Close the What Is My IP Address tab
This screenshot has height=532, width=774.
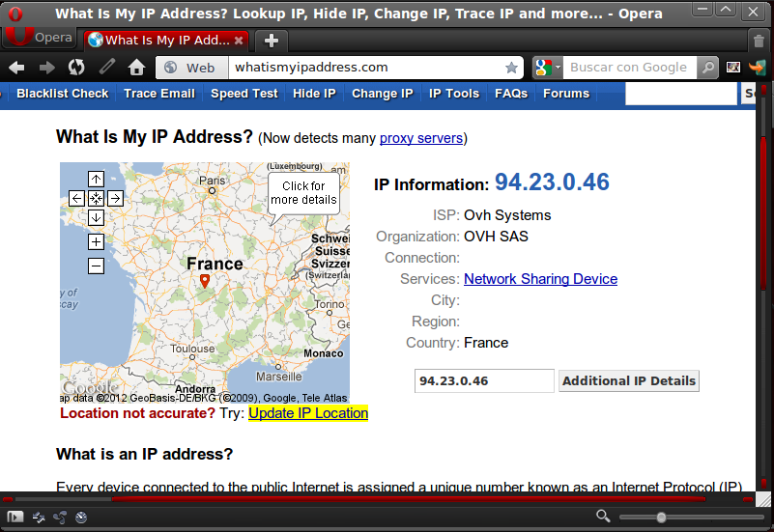click(x=239, y=41)
